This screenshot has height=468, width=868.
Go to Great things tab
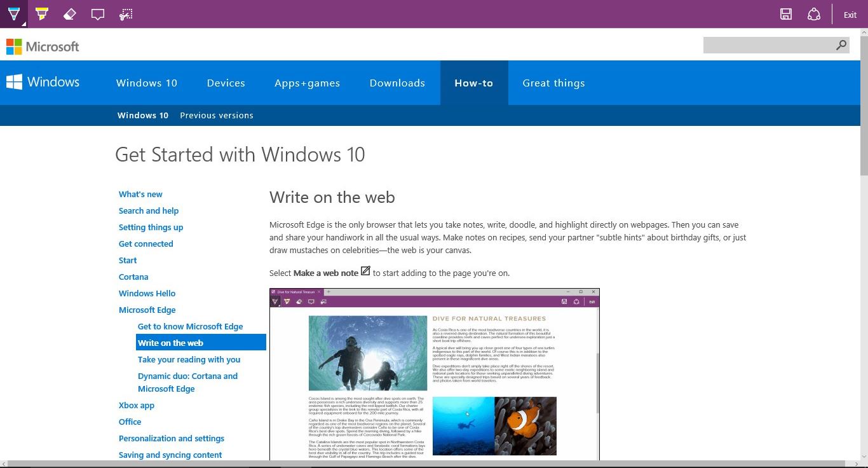(553, 83)
